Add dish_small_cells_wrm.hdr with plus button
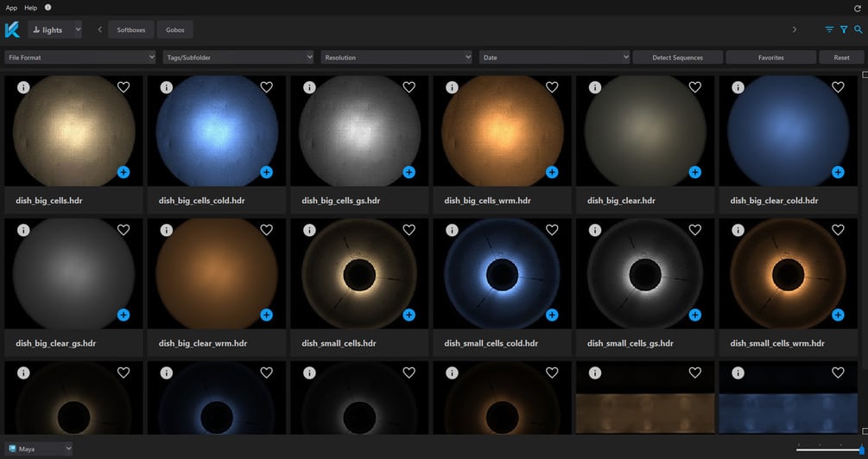This screenshot has height=459, width=868. point(838,315)
